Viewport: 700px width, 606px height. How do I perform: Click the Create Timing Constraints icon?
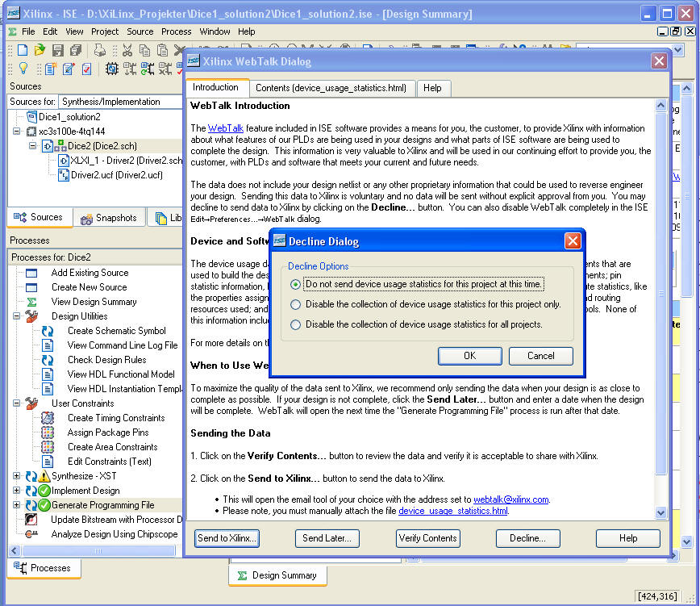tap(48, 418)
